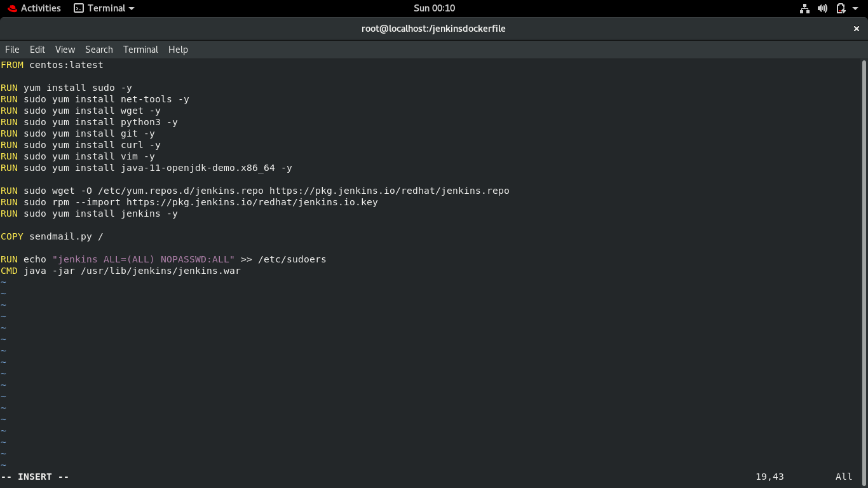This screenshot has height=488, width=868.
Task: Click the text 'FROM centos:latest'
Action: 51,65
